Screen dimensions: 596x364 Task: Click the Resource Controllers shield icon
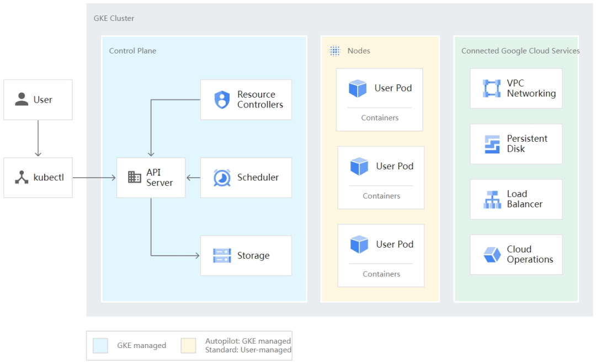[221, 99]
